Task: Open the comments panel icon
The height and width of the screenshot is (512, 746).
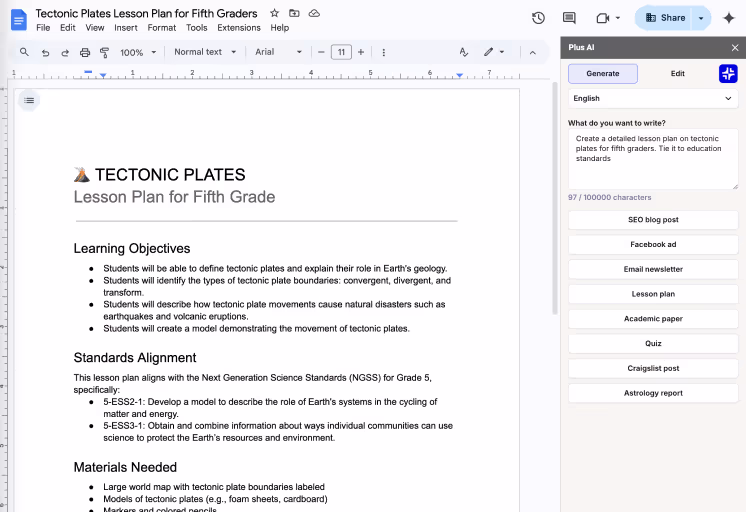Action: coord(569,18)
